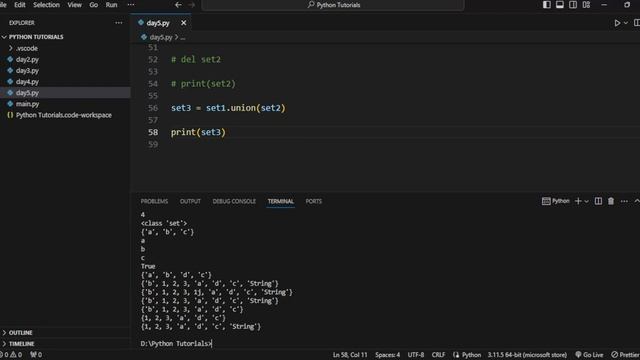Switch to the PROBLEMS panel tab
This screenshot has height=360, width=640.
(x=154, y=201)
